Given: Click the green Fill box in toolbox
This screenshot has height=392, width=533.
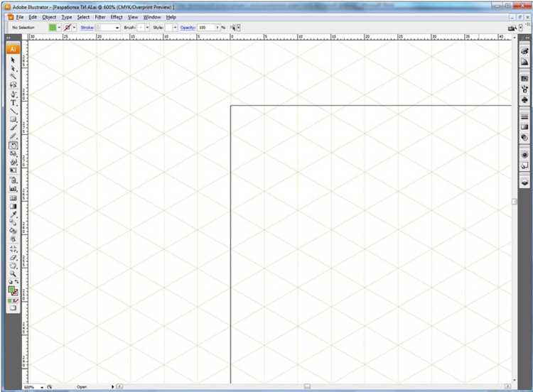Looking at the screenshot, I should [x=11, y=290].
